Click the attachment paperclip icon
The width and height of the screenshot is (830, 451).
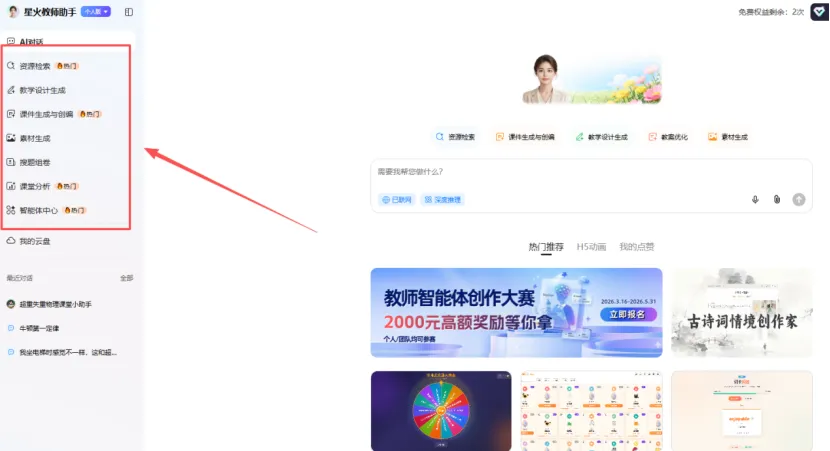777,200
